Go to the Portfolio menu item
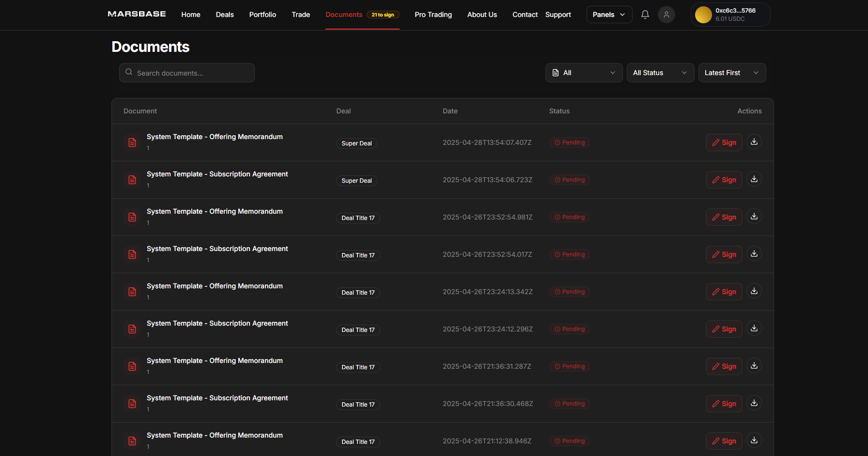Screen dimensions: 868x456 click(263, 15)
